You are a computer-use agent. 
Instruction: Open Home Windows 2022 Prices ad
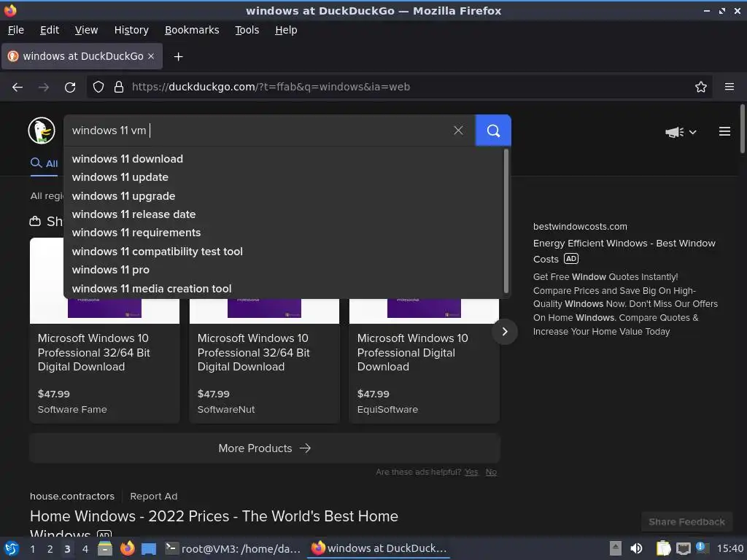point(214,524)
